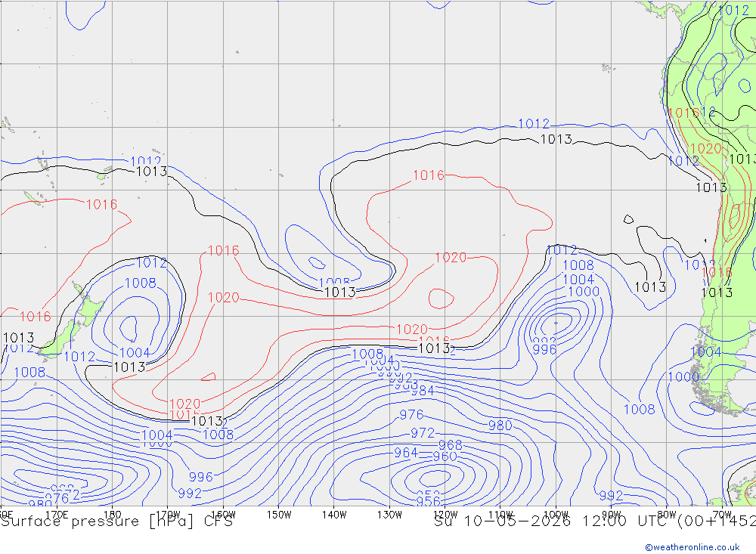Select the 100W longitude label

(x=556, y=515)
